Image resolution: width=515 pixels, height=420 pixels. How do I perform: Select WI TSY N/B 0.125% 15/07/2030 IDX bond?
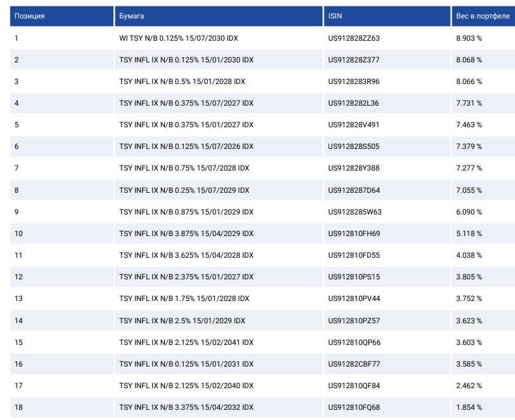(179, 38)
